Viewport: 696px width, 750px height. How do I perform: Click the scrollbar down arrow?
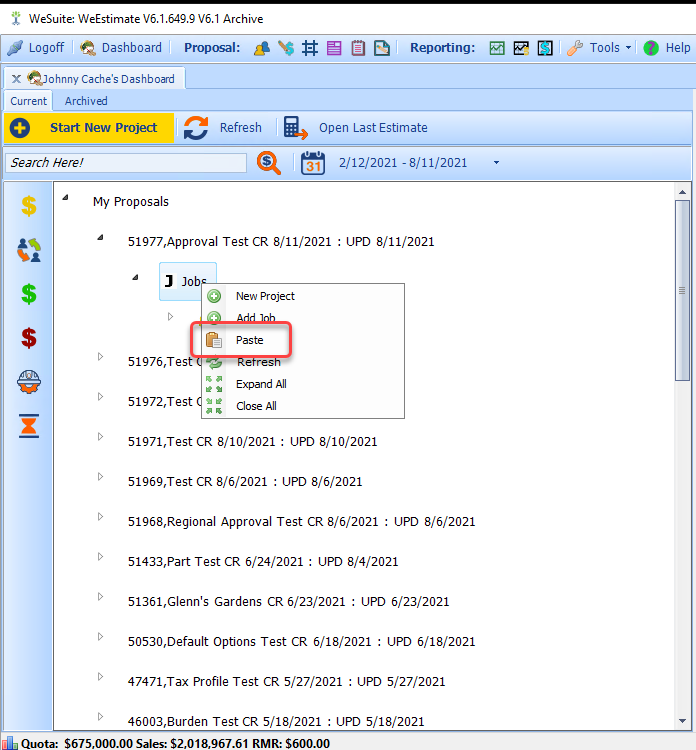[x=683, y=721]
